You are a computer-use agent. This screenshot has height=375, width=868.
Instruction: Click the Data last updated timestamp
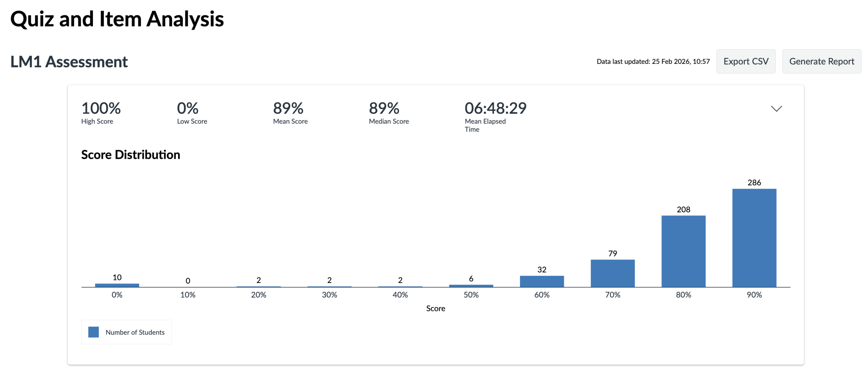(653, 61)
